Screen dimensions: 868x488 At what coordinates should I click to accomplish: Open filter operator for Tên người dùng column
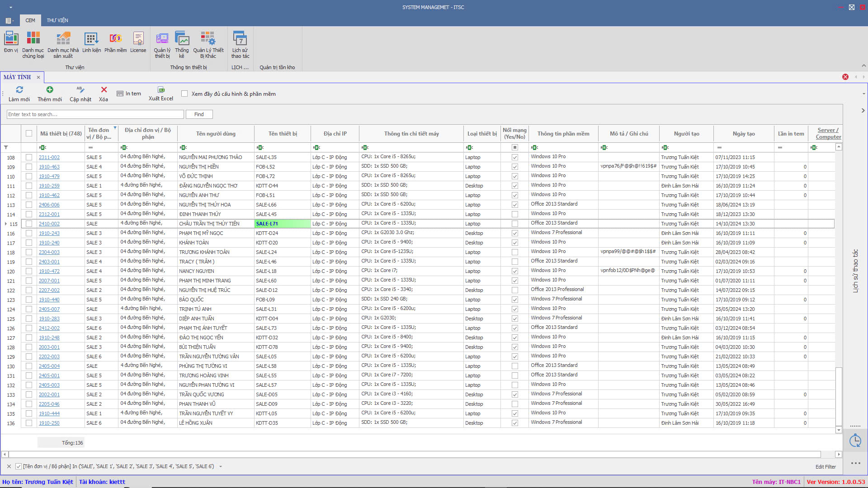coord(183,147)
